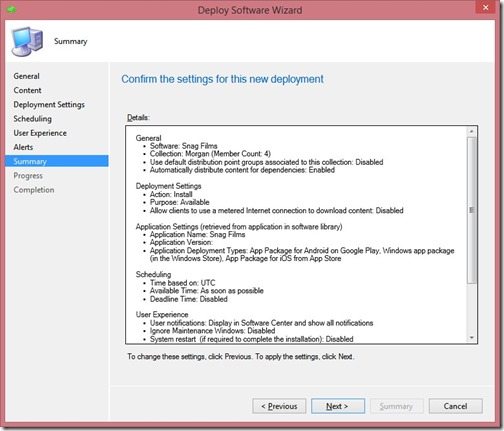Click the Progress step in the sidebar
Screen dimensions: 504x431
point(28,176)
